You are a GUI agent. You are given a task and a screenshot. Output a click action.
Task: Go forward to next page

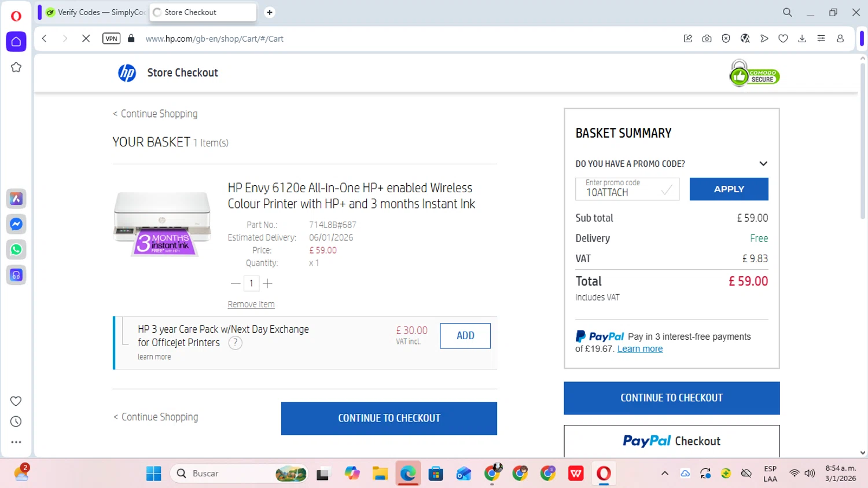[x=65, y=39]
